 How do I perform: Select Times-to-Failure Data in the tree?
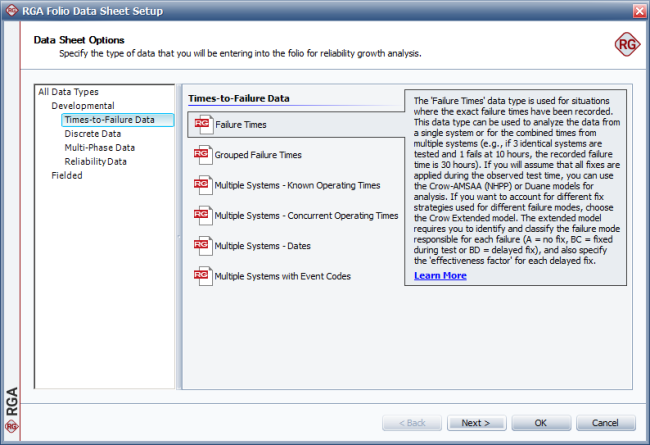110,120
